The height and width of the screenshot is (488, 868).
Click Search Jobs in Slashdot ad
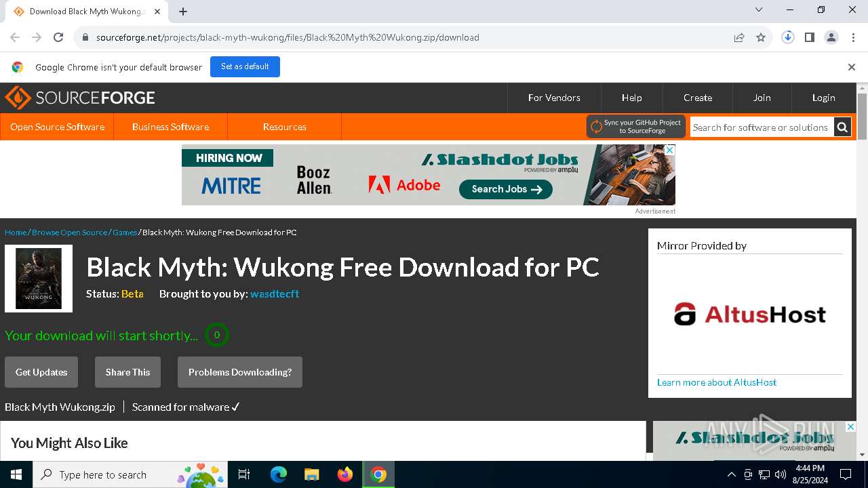(506, 189)
